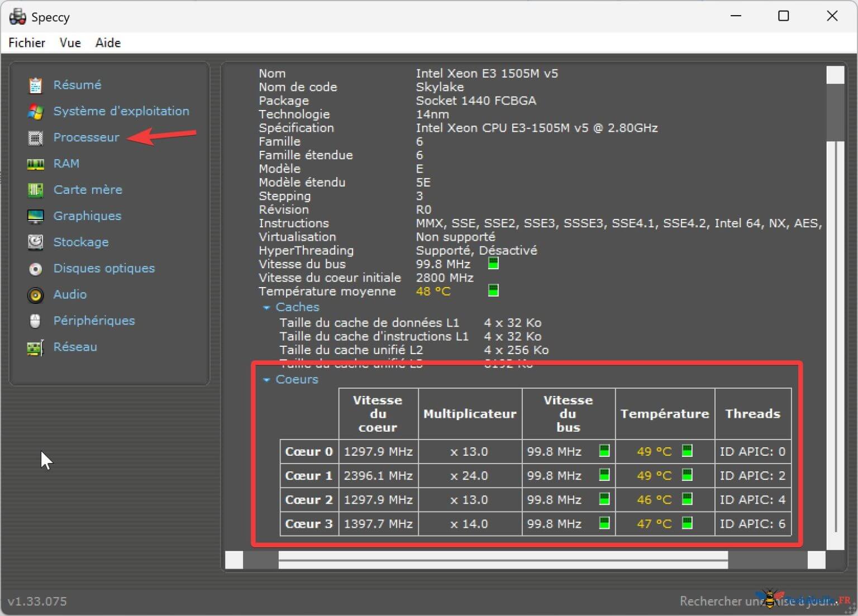Click the Speccy title bar icon
The width and height of the screenshot is (858, 616).
coord(17,16)
